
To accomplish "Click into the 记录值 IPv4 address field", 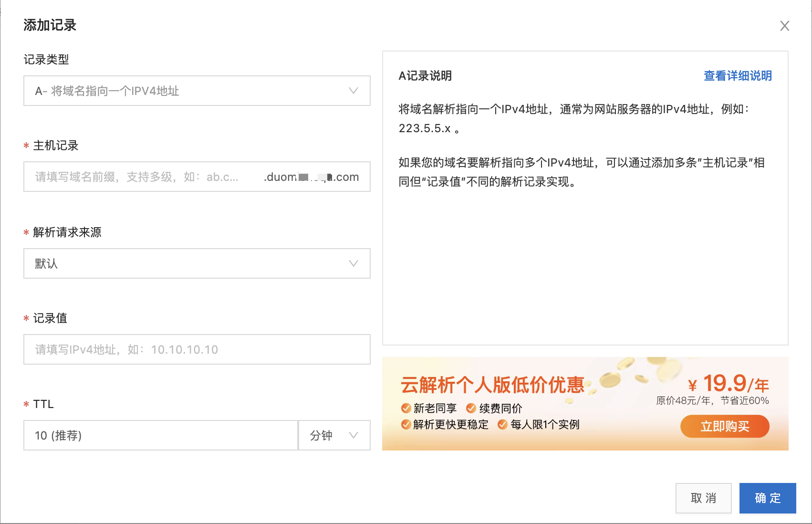I will pos(197,349).
